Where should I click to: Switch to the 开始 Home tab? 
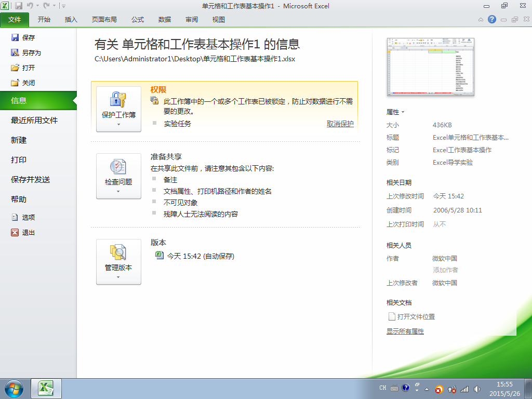click(x=44, y=20)
